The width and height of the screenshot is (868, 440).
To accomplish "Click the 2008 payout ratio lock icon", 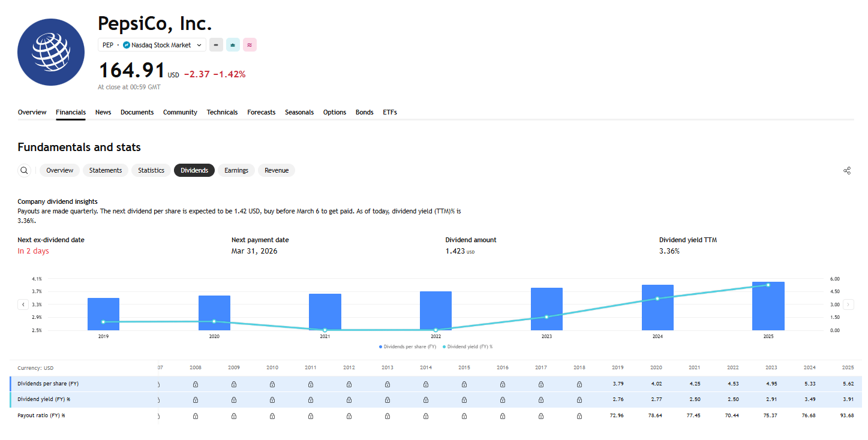I will click(196, 415).
